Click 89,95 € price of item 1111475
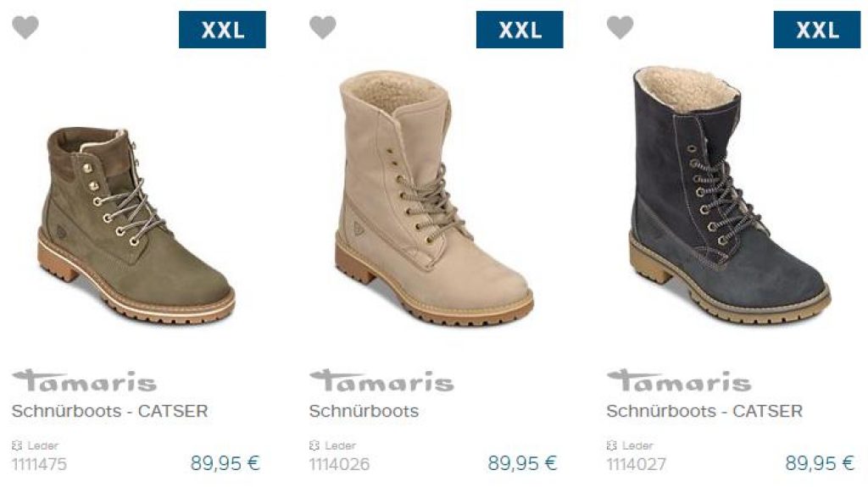Image resolution: width=868 pixels, height=487 pixels. [x=225, y=463]
